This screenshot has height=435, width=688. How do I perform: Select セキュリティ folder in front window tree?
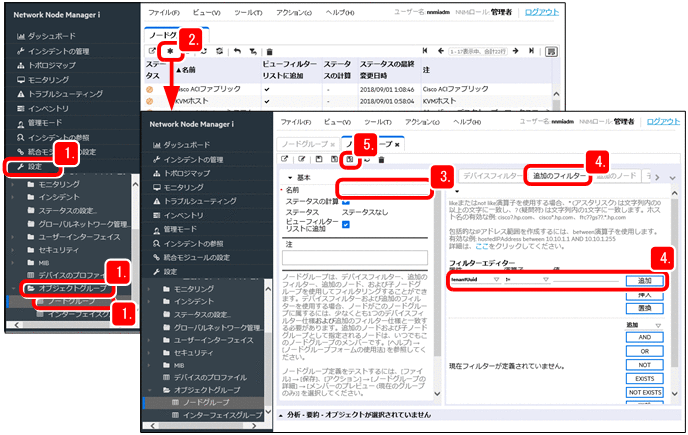(x=194, y=352)
